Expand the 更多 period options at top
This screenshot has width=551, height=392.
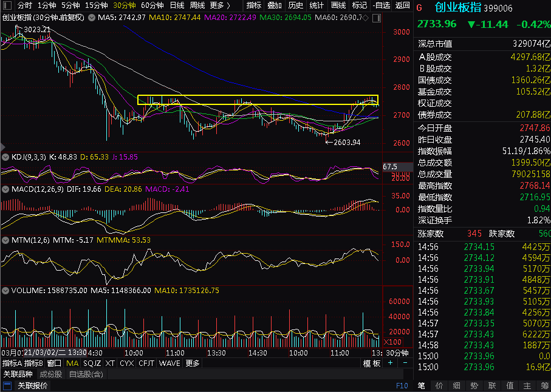pyautogui.click(x=220, y=5)
